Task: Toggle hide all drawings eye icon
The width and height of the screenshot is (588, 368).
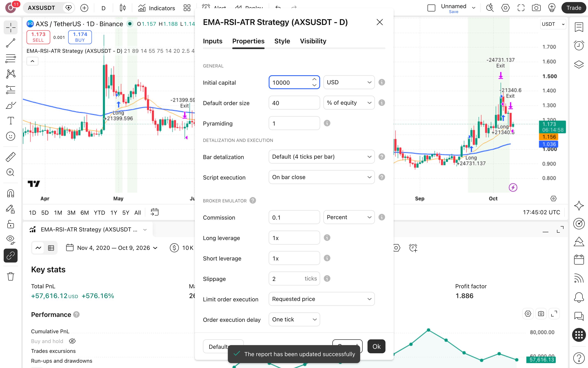Action: click(11, 240)
